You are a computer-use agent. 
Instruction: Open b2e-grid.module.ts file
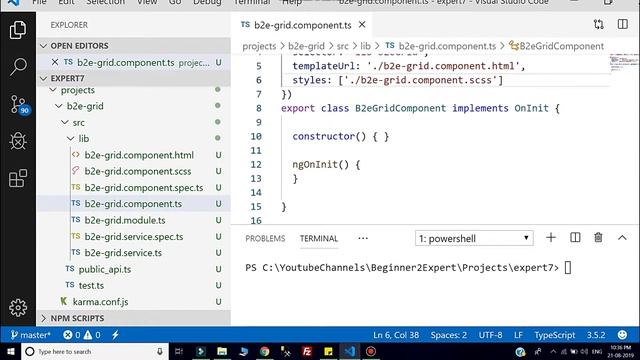(x=125, y=220)
